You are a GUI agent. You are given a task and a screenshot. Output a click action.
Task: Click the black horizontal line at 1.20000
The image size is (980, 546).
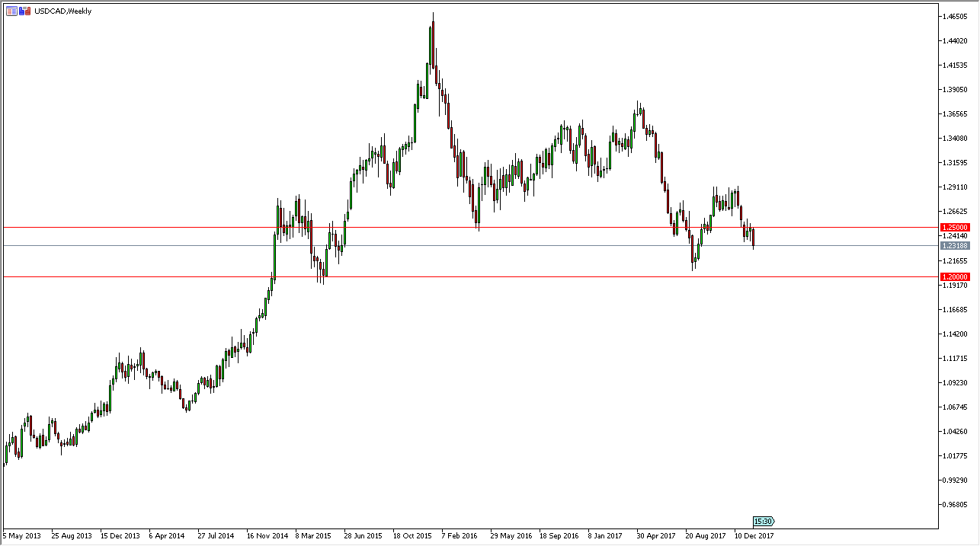(469, 276)
